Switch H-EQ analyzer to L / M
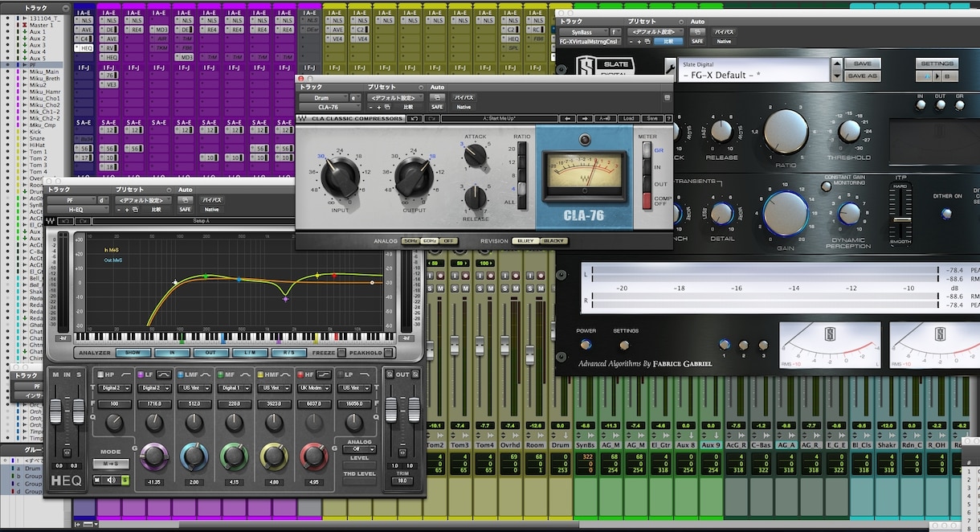Viewport: 980px width, 532px height. [x=251, y=353]
